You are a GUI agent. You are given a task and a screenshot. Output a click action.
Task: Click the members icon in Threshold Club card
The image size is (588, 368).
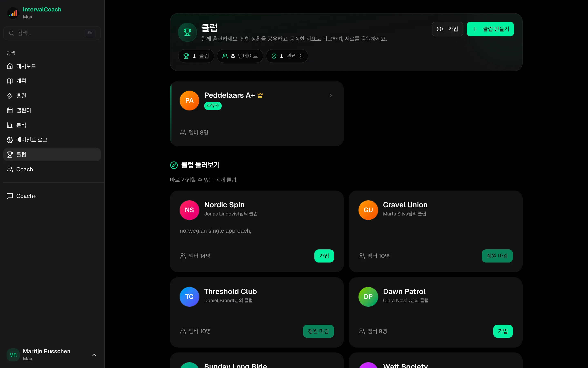pyautogui.click(x=183, y=331)
